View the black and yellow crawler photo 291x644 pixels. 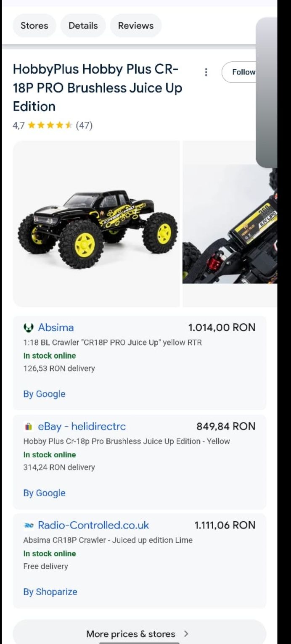pos(96,224)
